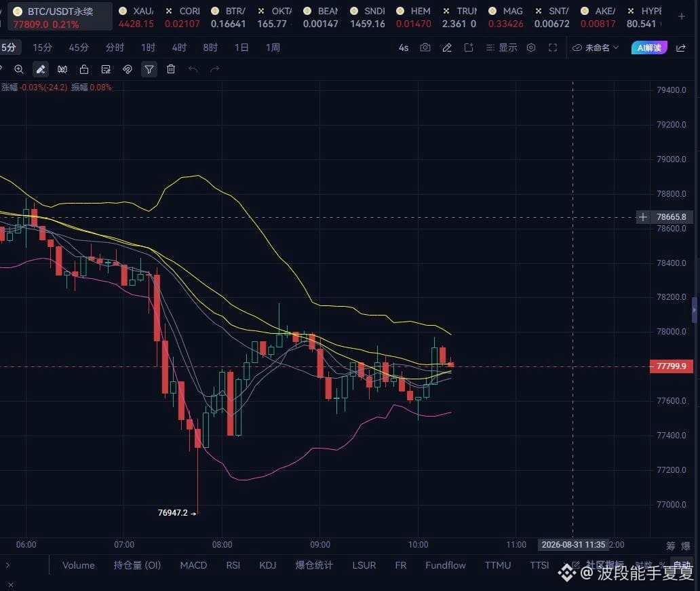Screen dimensions: 700x591
Task: Switch to the BTR ticker tab
Action: (x=229, y=17)
